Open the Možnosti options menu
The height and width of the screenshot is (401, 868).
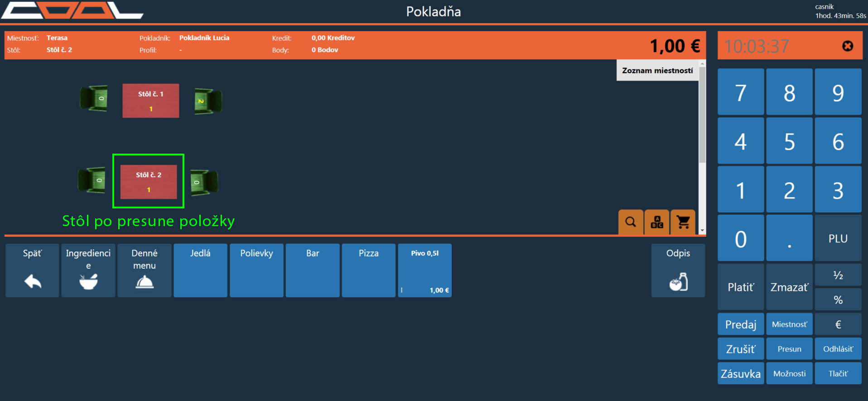789,373
